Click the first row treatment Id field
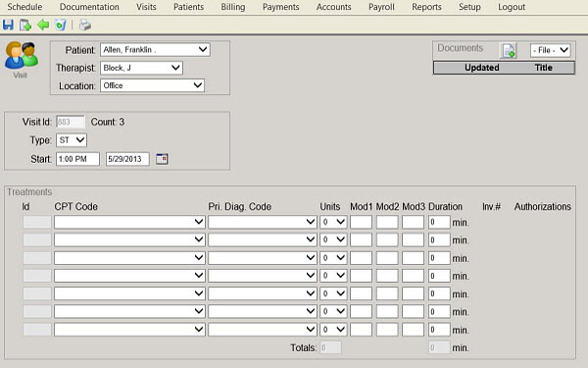 pos(37,222)
